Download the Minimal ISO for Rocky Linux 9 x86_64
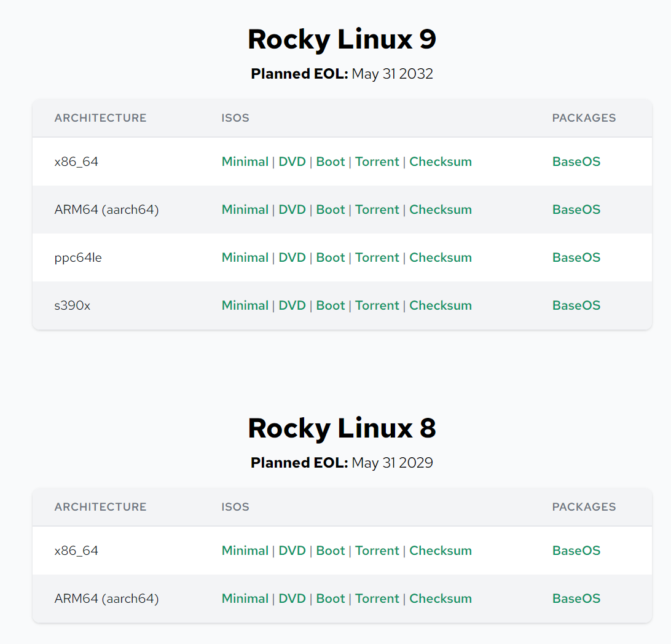Screen dimensions: 671x644 (245, 161)
